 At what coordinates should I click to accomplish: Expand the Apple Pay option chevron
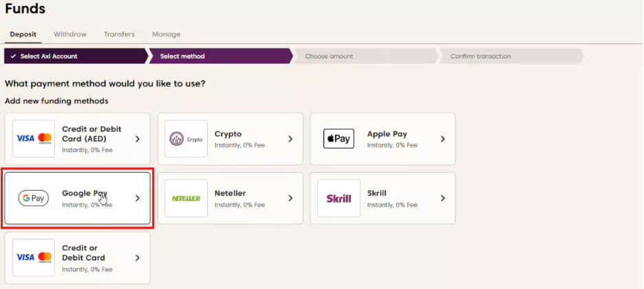442,139
